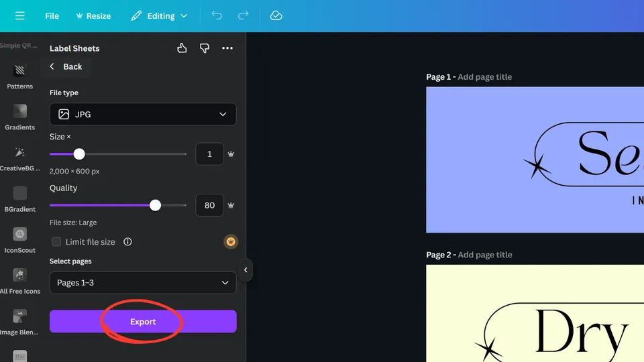Open the Patterns app in the sidebar
The height and width of the screenshot is (362, 644).
[x=19, y=76]
